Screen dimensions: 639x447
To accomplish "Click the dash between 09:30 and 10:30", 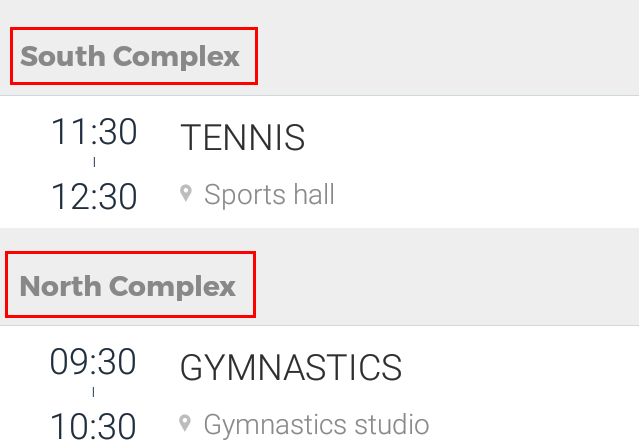I will coord(93,392).
